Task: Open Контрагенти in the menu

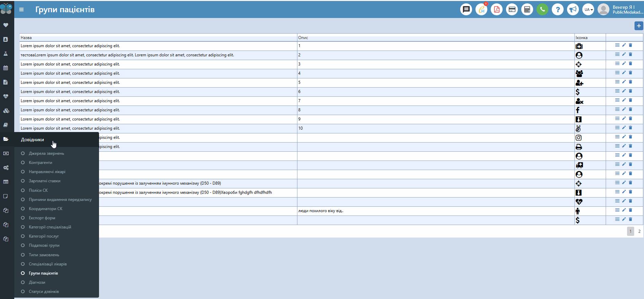Action: click(x=40, y=163)
